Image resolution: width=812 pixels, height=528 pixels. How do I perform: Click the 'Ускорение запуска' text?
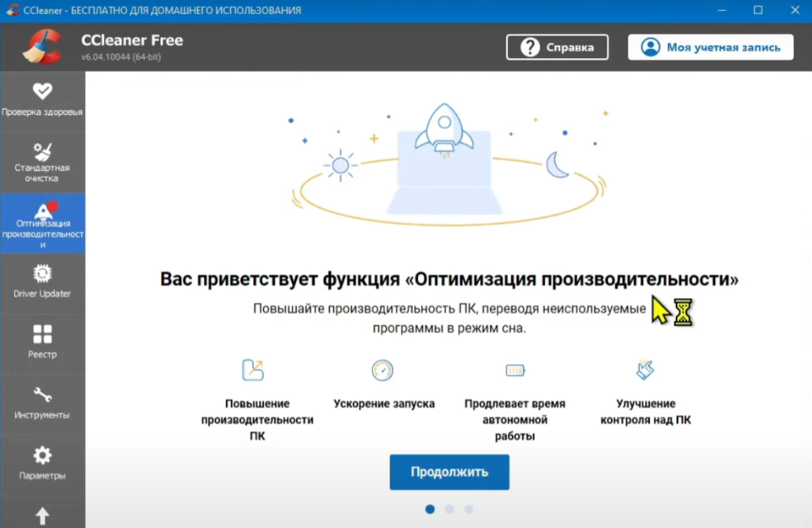pos(384,403)
